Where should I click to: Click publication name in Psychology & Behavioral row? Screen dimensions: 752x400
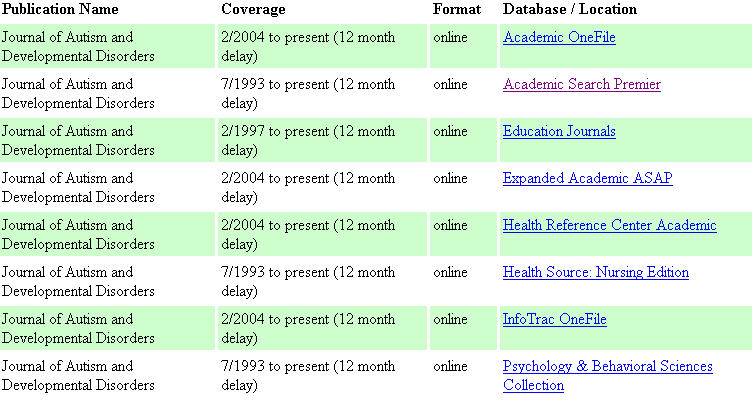click(x=78, y=376)
